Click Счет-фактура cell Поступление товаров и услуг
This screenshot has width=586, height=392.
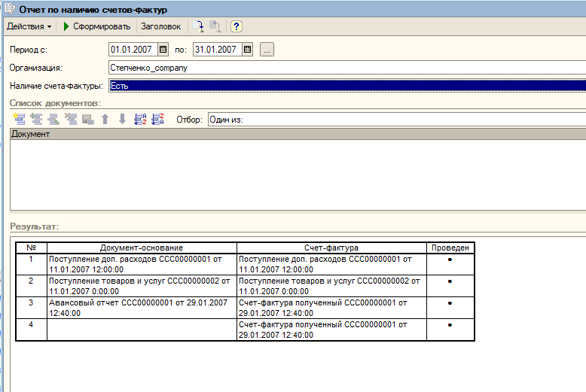pos(331,286)
